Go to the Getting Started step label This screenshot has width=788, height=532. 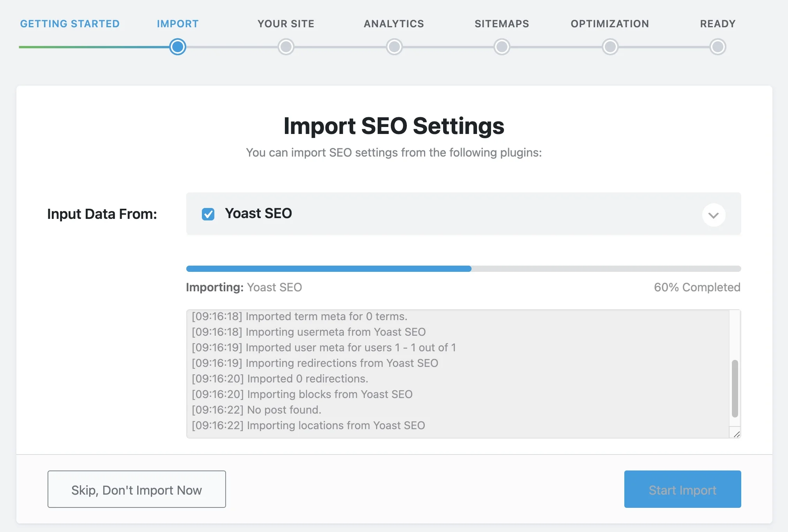(x=70, y=24)
